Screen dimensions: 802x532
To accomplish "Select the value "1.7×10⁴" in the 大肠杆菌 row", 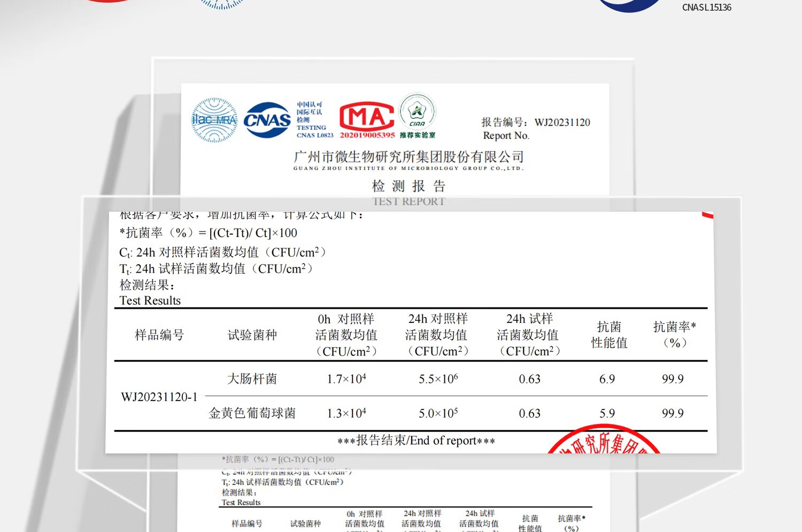I will tap(346, 379).
